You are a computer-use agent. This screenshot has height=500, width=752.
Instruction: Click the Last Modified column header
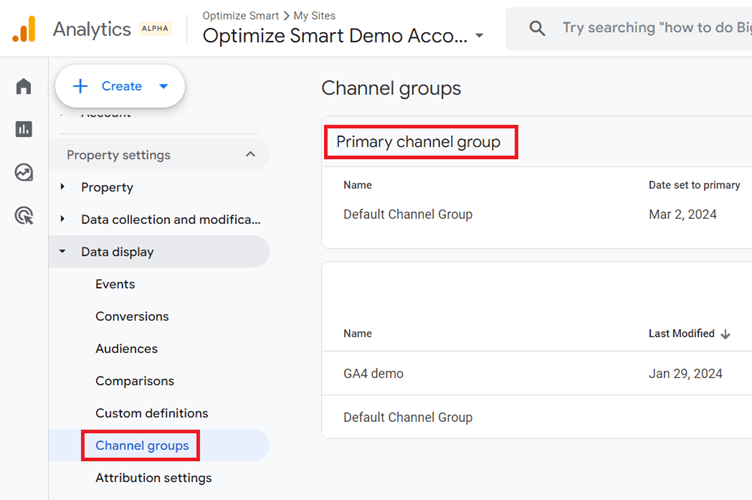(682, 333)
